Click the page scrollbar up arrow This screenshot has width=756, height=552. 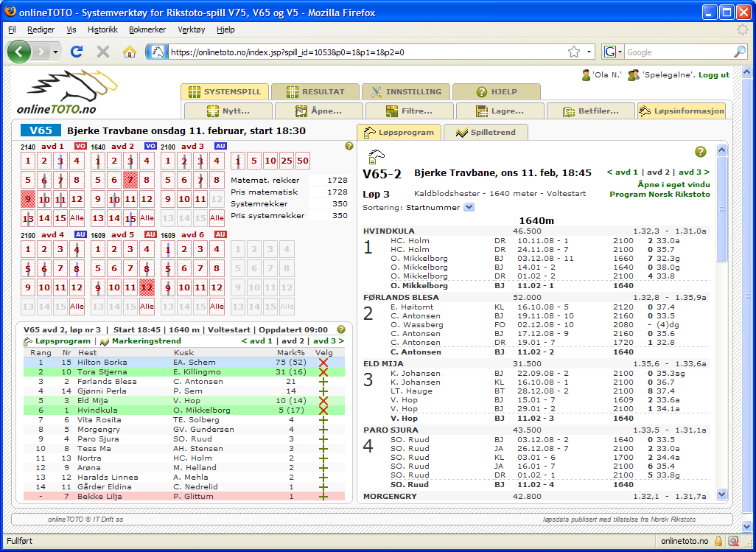click(746, 72)
